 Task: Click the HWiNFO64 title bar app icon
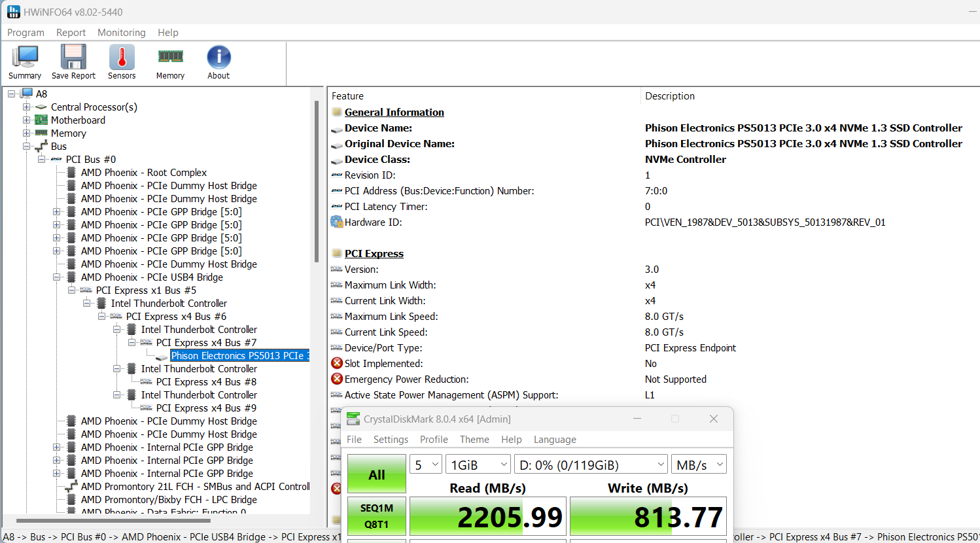pyautogui.click(x=13, y=12)
